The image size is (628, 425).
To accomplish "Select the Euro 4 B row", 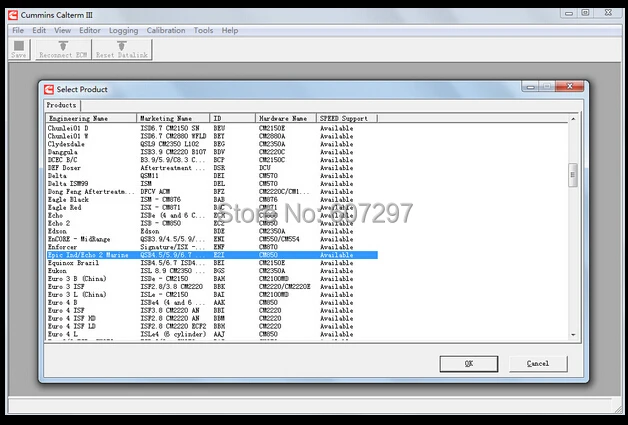I will pyautogui.click(x=212, y=302).
